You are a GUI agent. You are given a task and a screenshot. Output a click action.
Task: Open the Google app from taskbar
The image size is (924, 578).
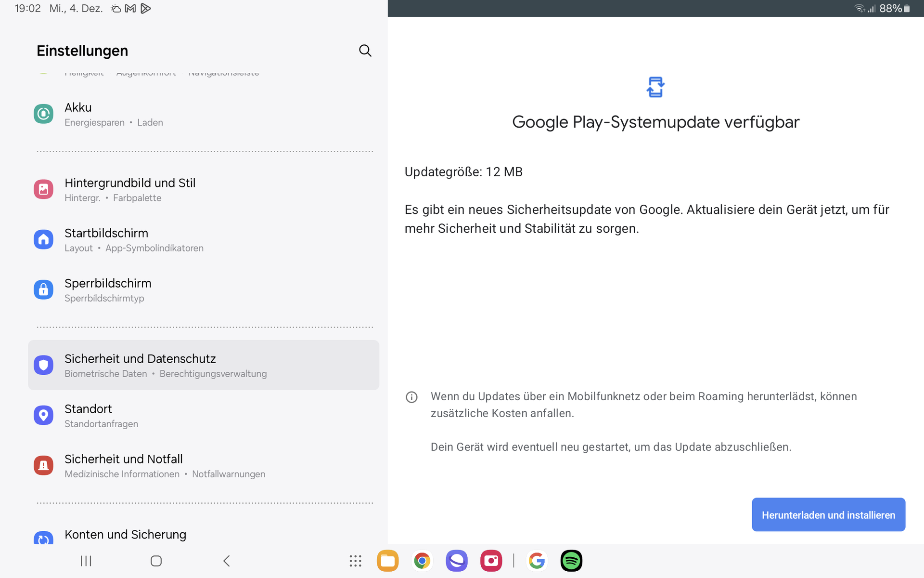(x=537, y=561)
